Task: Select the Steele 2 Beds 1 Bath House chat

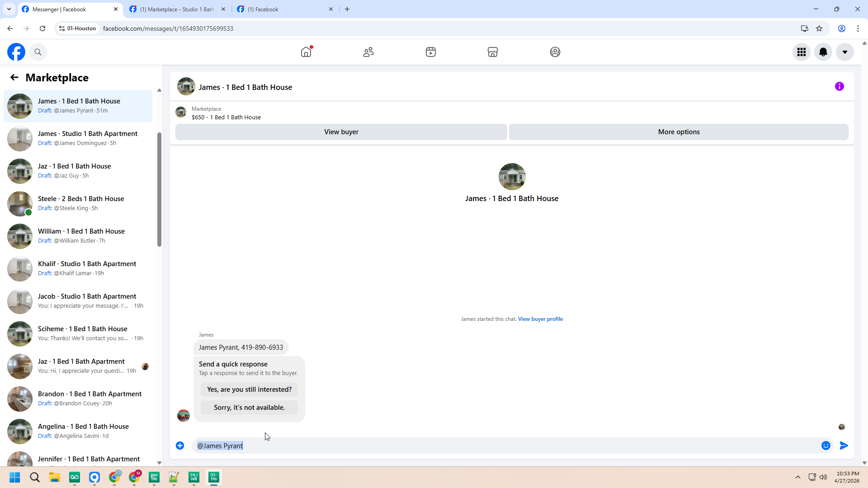Action: point(80,203)
